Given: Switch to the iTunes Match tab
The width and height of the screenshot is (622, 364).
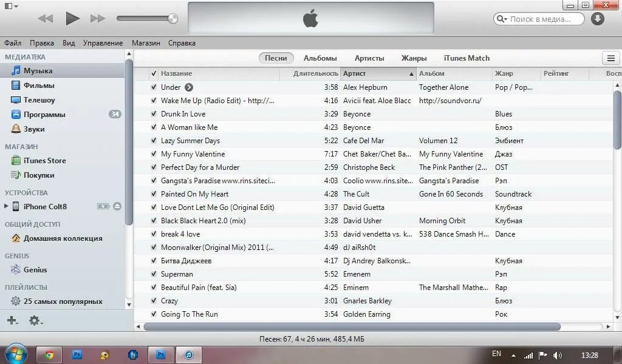Looking at the screenshot, I should coord(466,58).
